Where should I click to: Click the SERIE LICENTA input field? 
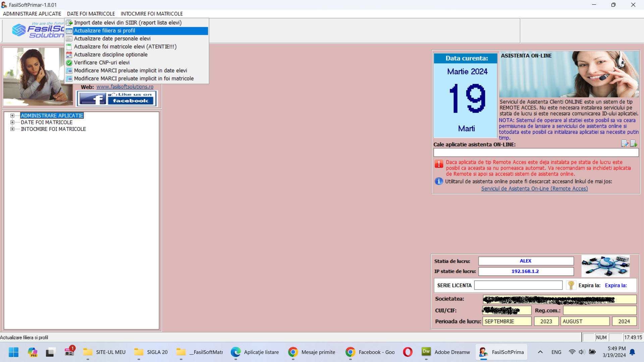518,285
